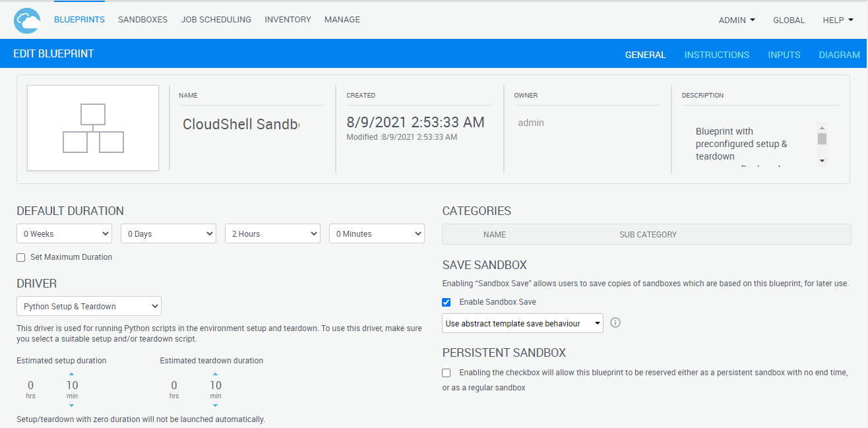Click the info icon beside save behaviour dropdown
Screen dimensions: 868x428
pyautogui.click(x=615, y=323)
